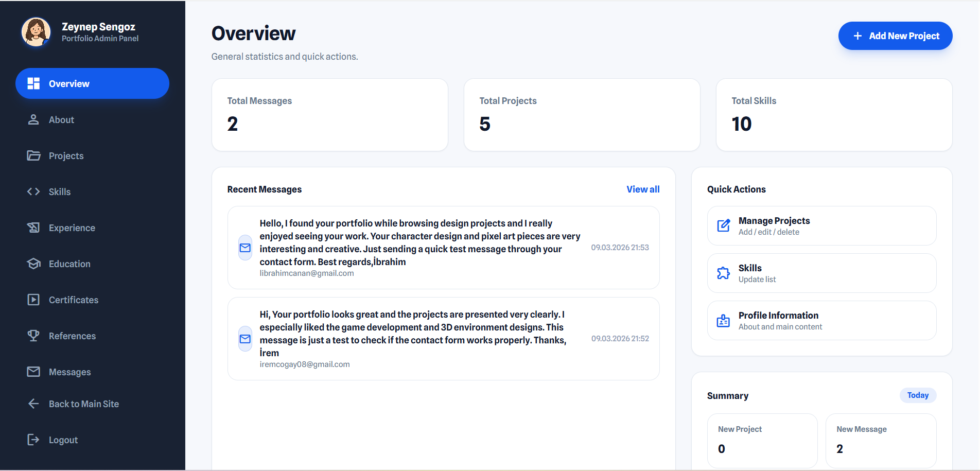Click the mail icon beside İbrahim's message

[246, 248]
